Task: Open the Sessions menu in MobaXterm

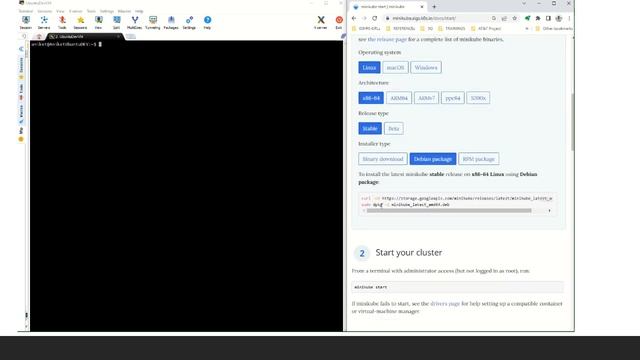Action: click(44, 11)
